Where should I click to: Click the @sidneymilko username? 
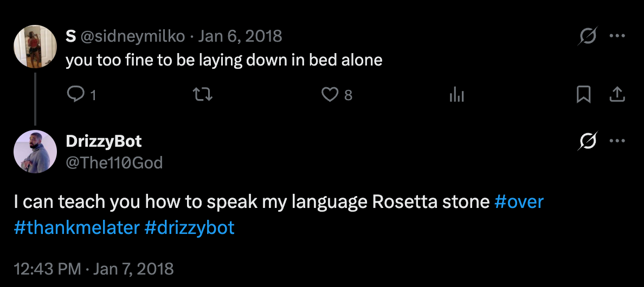[x=133, y=36]
